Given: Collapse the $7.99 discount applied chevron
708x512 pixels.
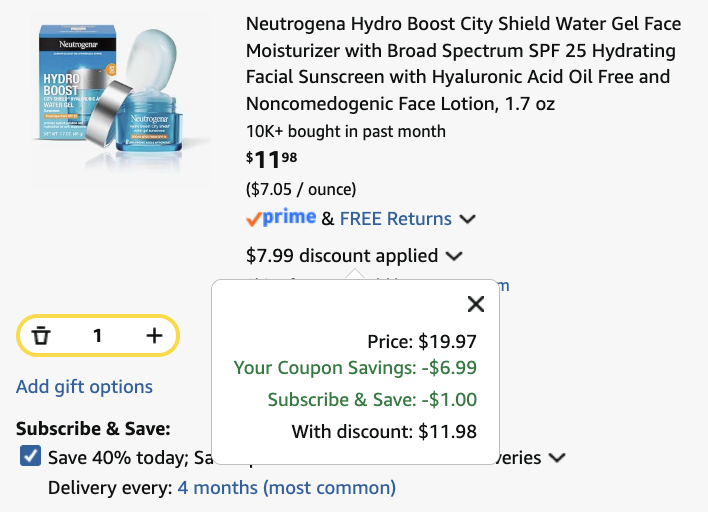Looking at the screenshot, I should click(x=454, y=256).
